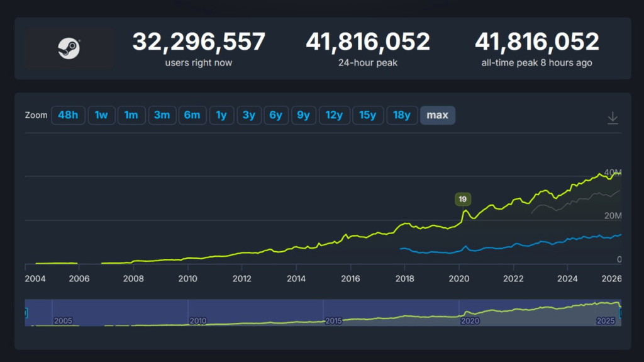Download the chart data via download icon
644x362 pixels.
pos(613,118)
